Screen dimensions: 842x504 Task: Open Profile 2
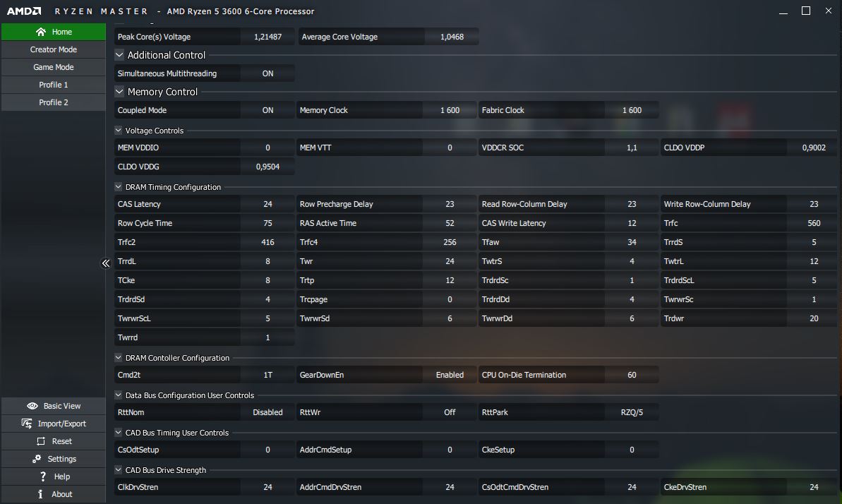pyautogui.click(x=54, y=102)
